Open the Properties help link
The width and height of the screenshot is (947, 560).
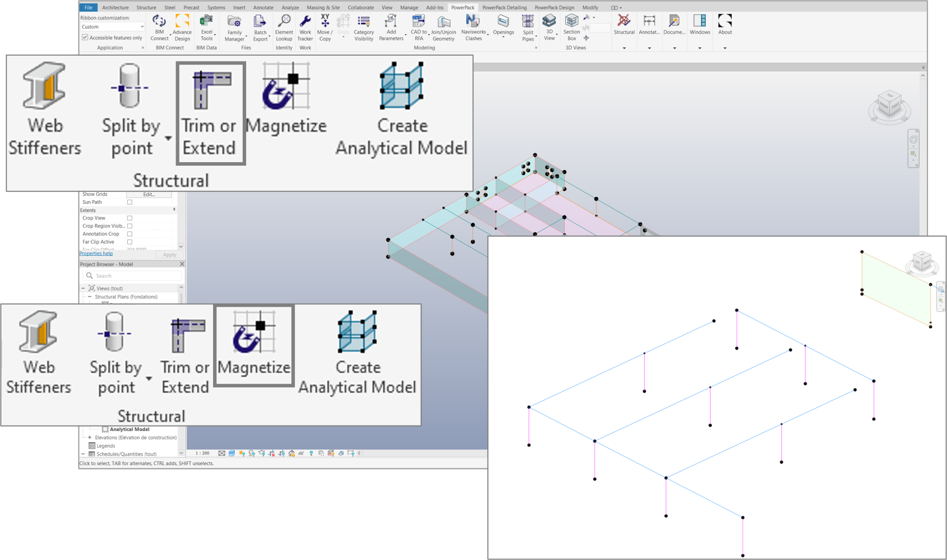pos(96,253)
